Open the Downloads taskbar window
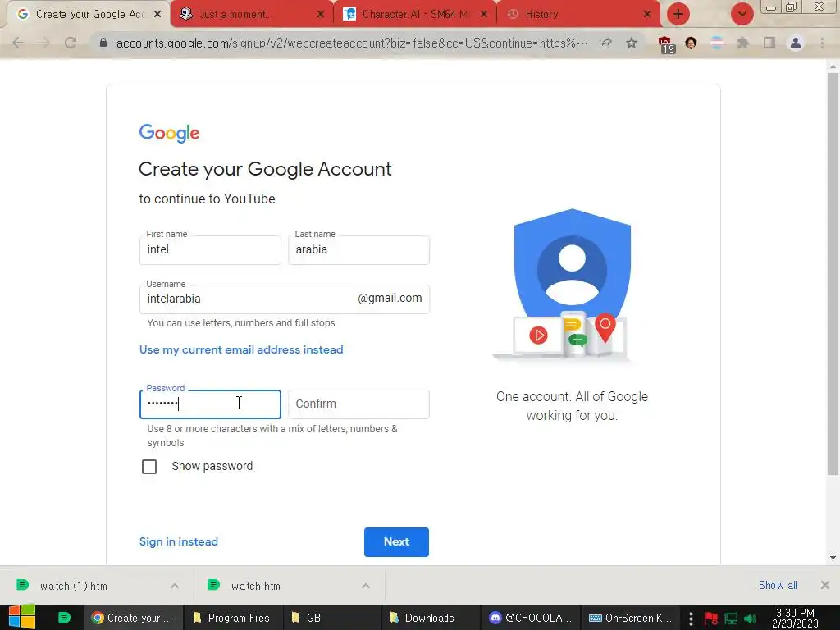The image size is (840, 630). (x=431, y=618)
